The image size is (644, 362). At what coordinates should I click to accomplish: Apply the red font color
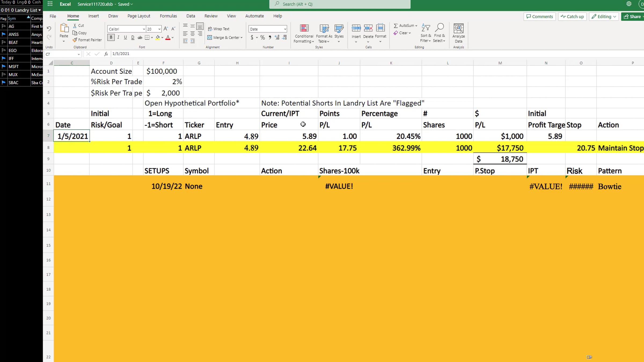168,38
